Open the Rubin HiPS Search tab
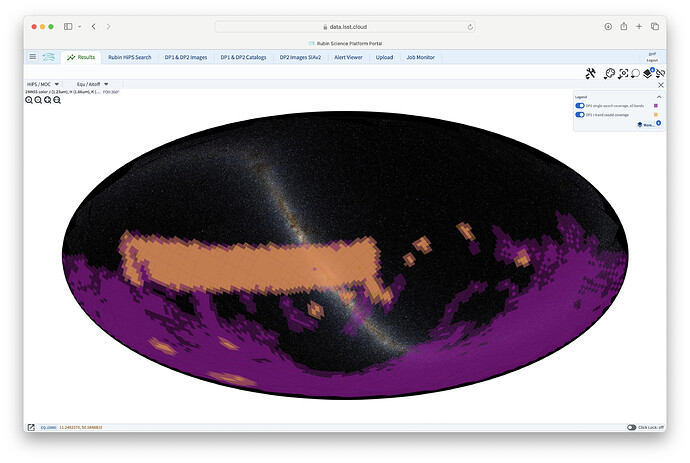The height and width of the screenshot is (463, 690). tap(130, 57)
